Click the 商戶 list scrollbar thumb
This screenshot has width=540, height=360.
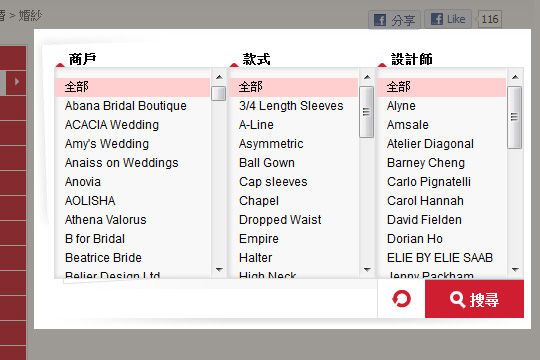click(x=219, y=93)
